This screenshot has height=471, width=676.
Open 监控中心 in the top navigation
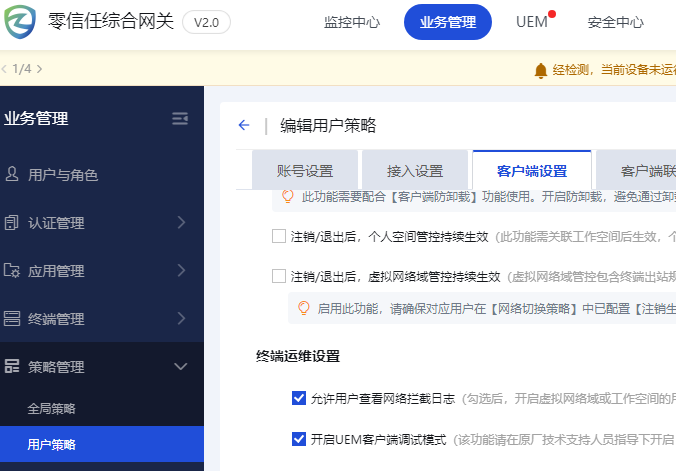(x=352, y=22)
